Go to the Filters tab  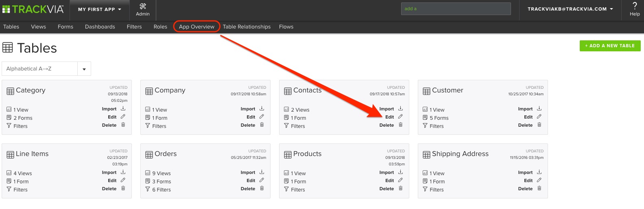click(x=134, y=27)
